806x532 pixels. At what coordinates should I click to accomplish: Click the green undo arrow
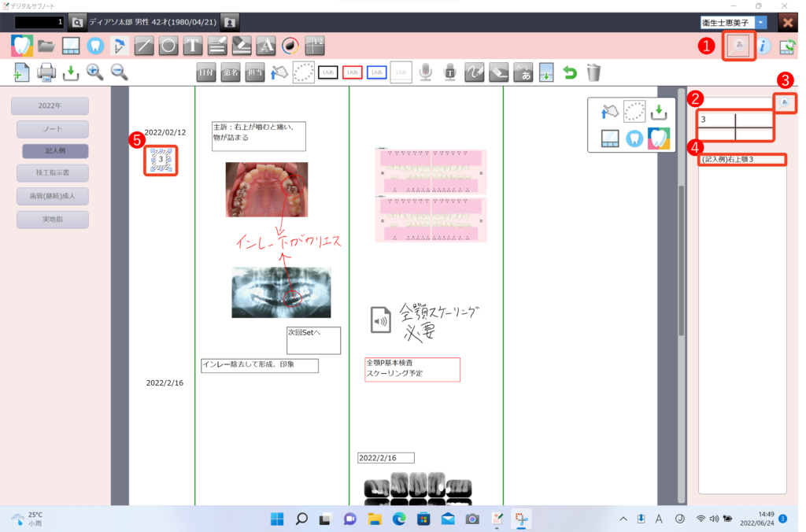coord(569,73)
